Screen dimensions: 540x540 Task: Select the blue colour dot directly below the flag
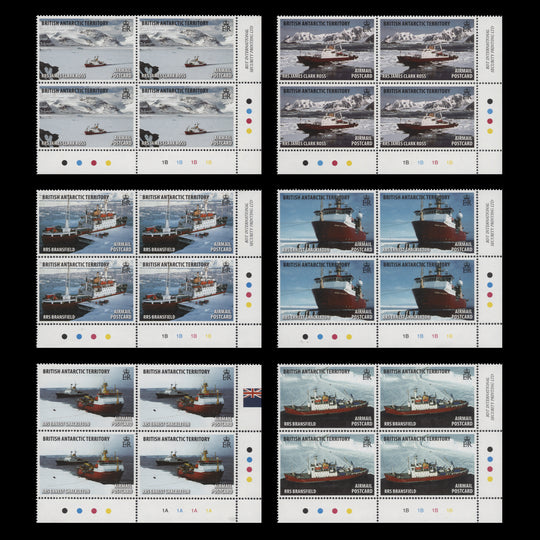click(249, 459)
